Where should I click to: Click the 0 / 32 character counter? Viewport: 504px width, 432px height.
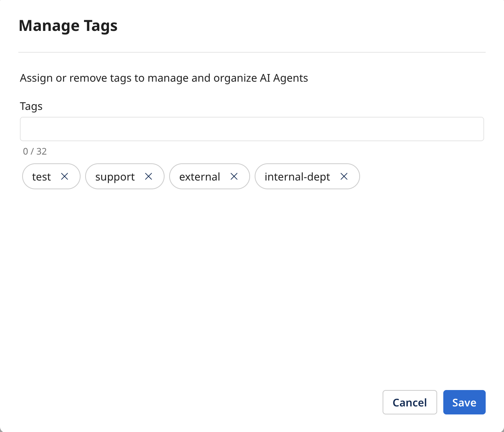pos(34,151)
